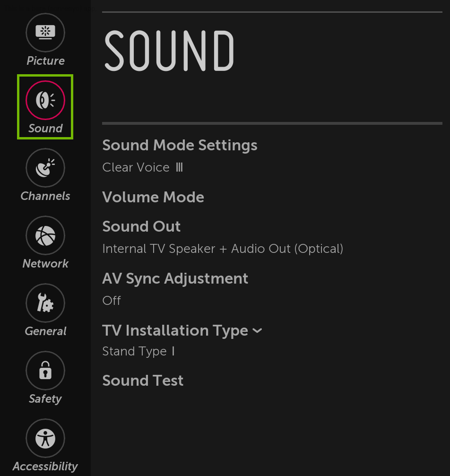This screenshot has height=476, width=450.
Task: Click the Clear Voice III value text
Action: point(142,167)
